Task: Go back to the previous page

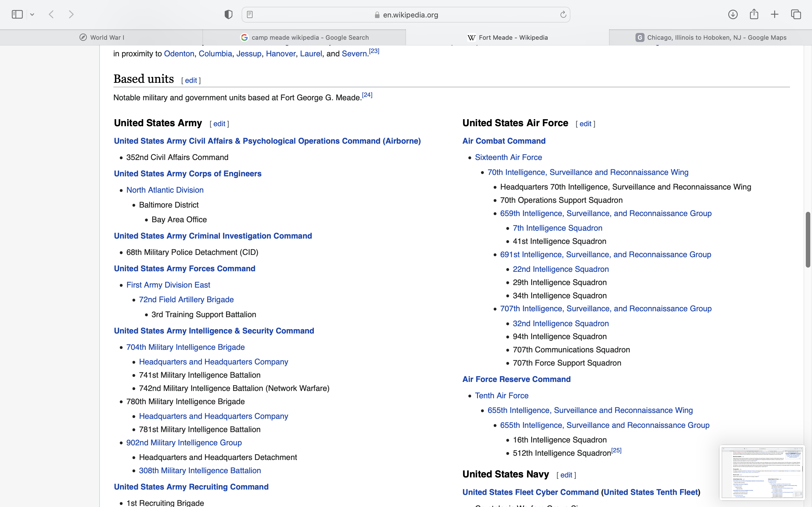Action: [x=51, y=14]
